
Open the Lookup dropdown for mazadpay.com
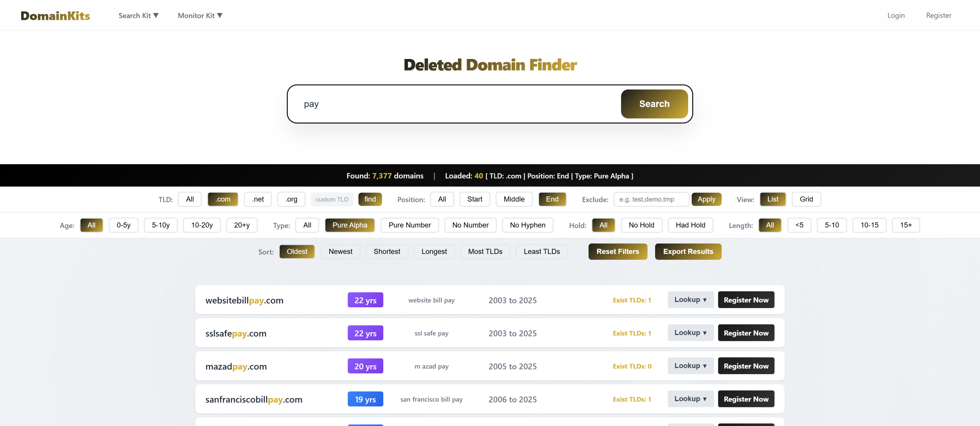click(x=690, y=365)
